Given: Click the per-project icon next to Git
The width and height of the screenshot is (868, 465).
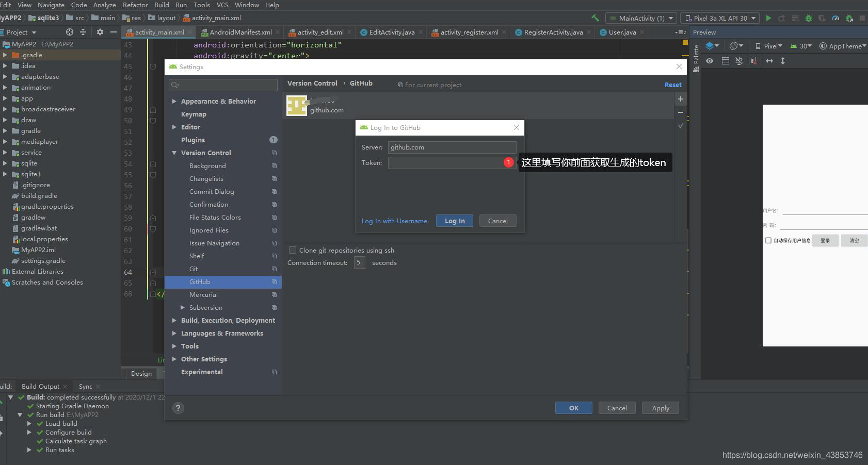Looking at the screenshot, I should [x=274, y=269].
